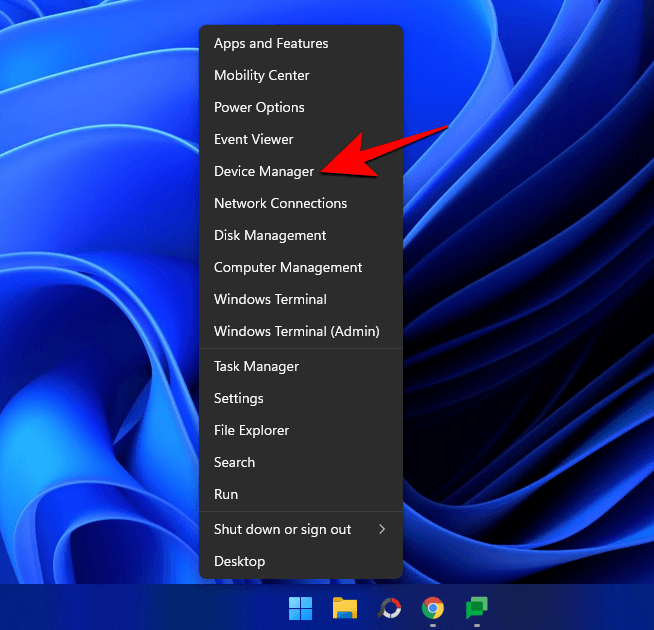Click the Search menu entry
Viewport: 654px width, 630px height.
click(x=234, y=462)
